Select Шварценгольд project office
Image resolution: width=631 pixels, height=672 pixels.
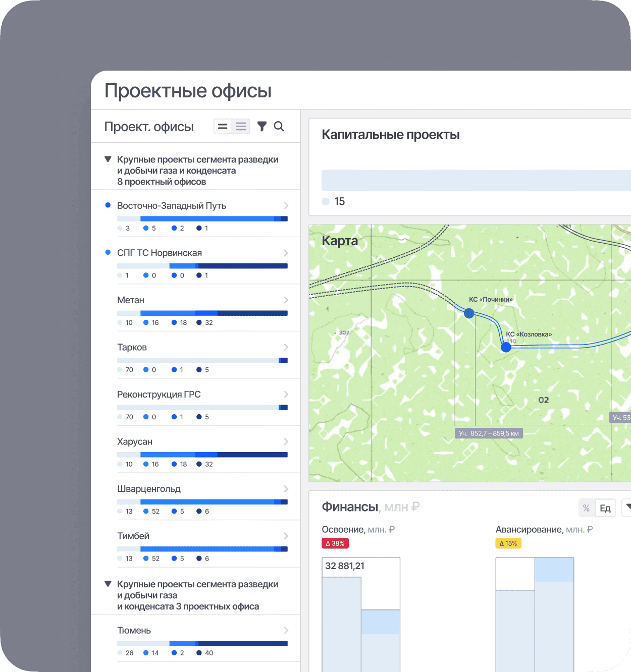195,496
